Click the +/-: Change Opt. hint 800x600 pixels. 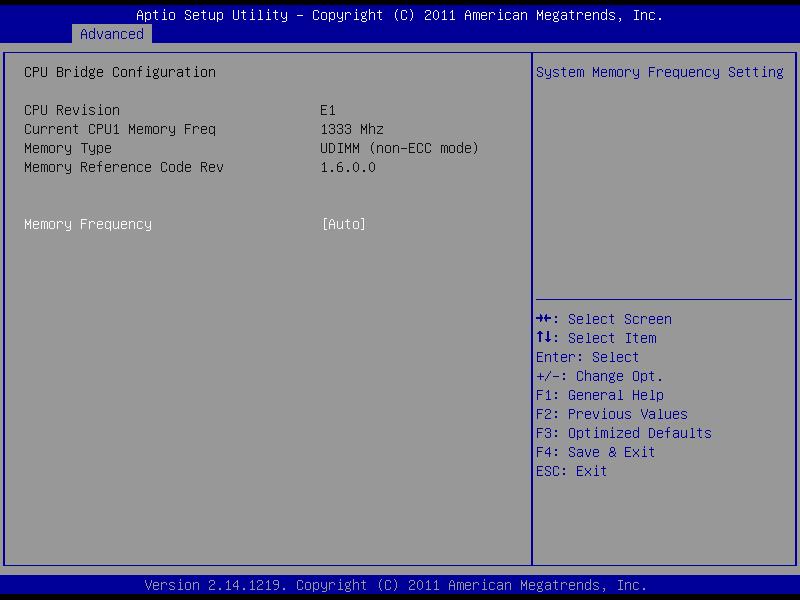(x=599, y=376)
